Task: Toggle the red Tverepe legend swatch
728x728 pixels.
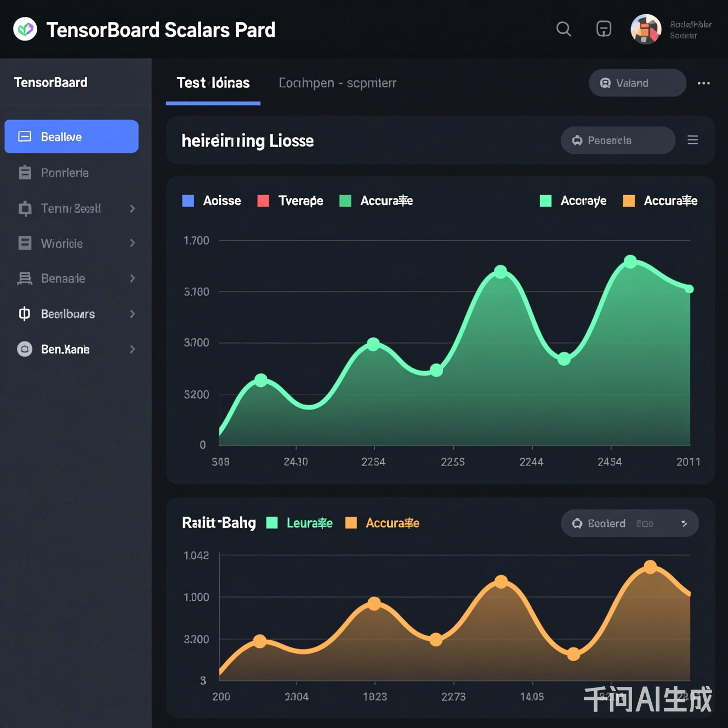Action: pyautogui.click(x=263, y=201)
